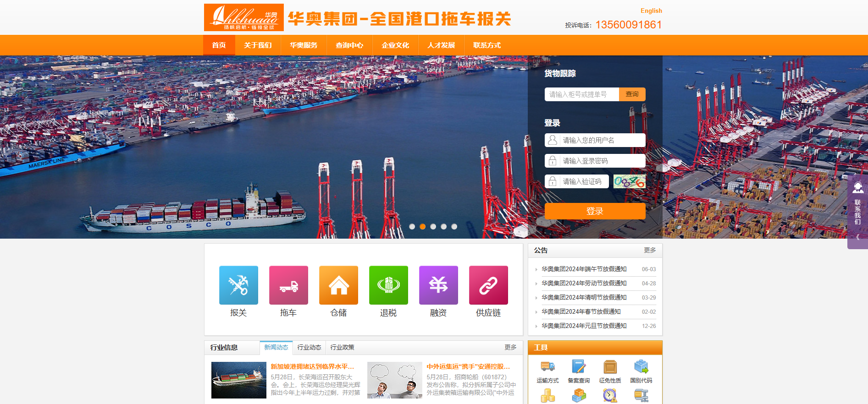Open the 退税 tax refund service icon
Screen dimensions: 868x404
point(388,285)
